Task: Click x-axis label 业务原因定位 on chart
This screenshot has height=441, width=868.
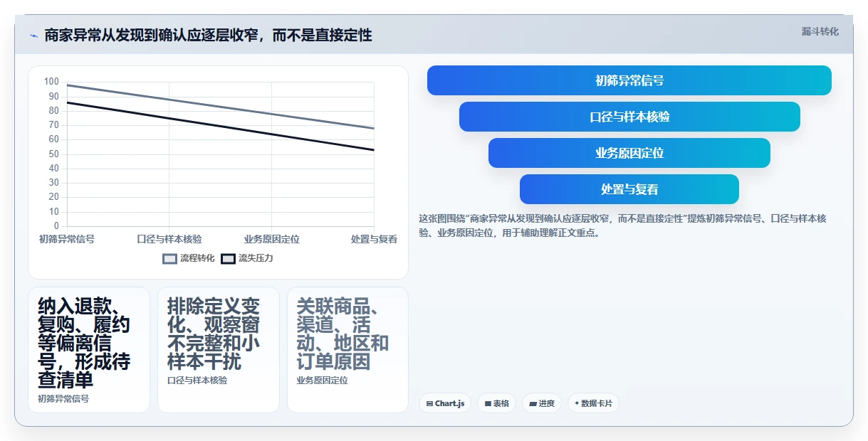Action: [x=271, y=239]
